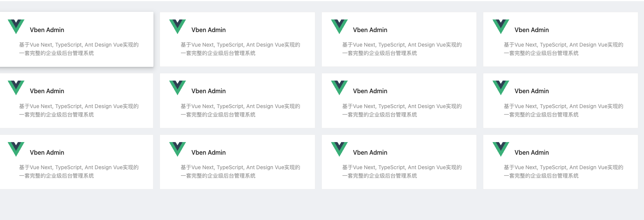
Task: Click the Vue logo in second row, second card
Action: click(x=178, y=87)
